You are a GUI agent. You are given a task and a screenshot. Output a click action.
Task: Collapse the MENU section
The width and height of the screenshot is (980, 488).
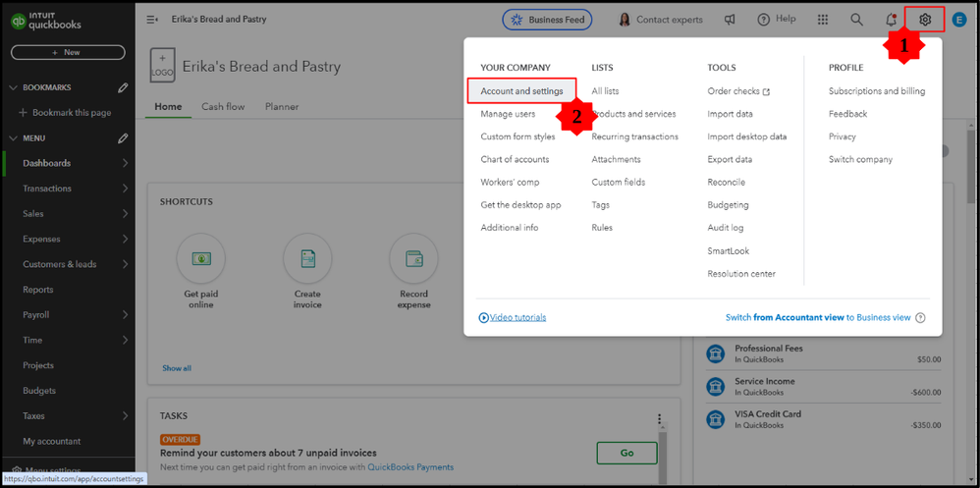(x=13, y=138)
